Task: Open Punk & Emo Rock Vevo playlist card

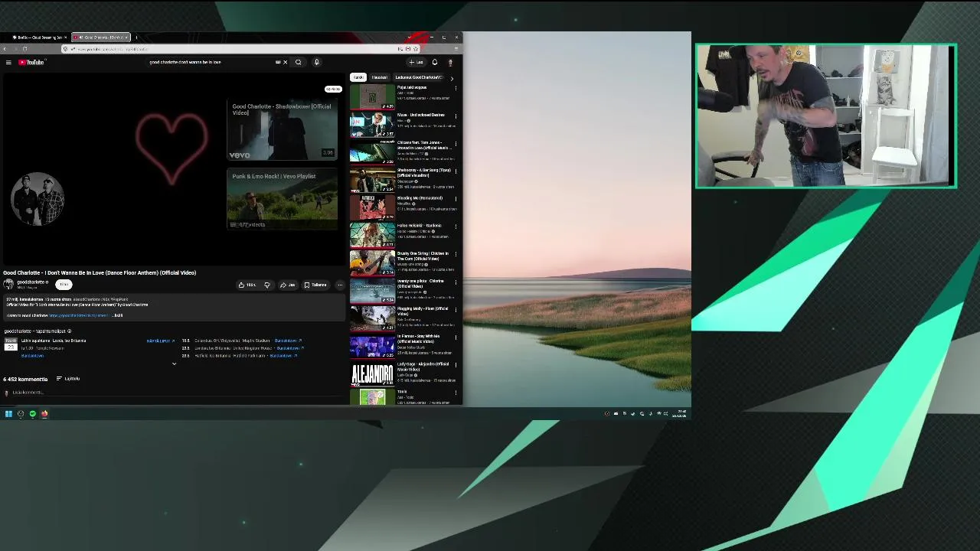Action: [x=283, y=200]
